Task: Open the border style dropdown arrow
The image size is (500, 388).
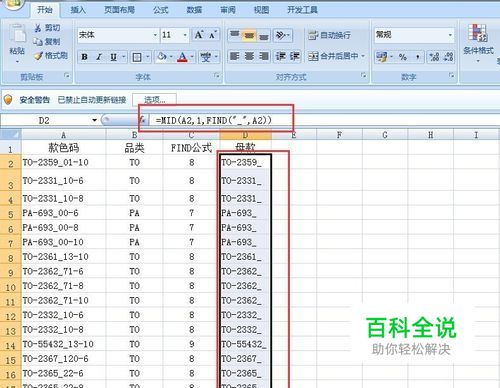Action: pos(147,57)
